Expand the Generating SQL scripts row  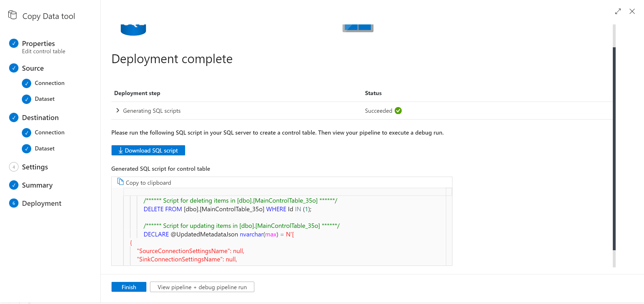[118, 111]
